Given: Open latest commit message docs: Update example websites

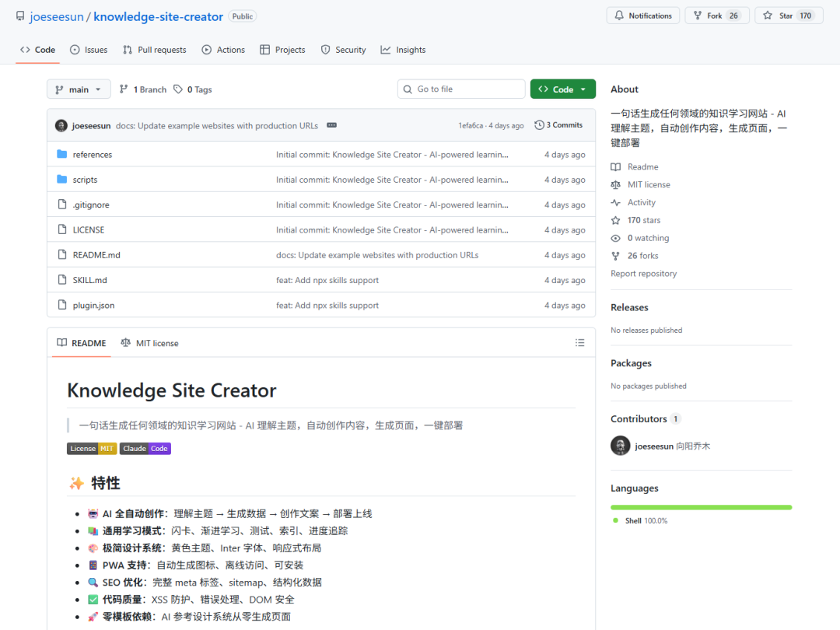Looking at the screenshot, I should [217, 126].
